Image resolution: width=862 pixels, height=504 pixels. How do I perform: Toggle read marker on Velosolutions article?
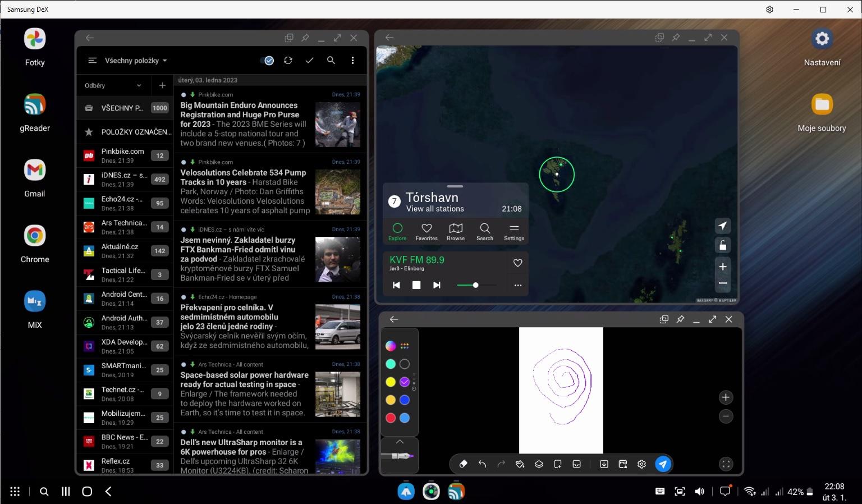click(x=184, y=162)
